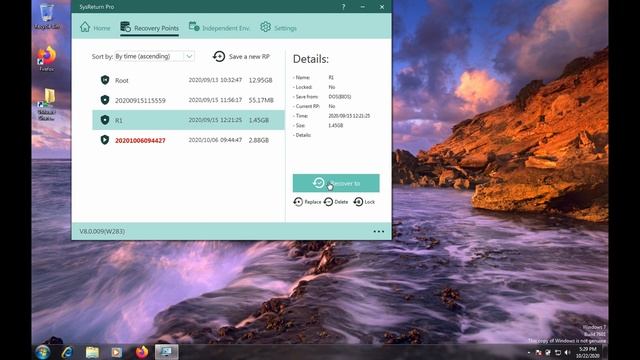Open the help question mark icon
This screenshot has width=640, height=360.
click(x=343, y=7)
